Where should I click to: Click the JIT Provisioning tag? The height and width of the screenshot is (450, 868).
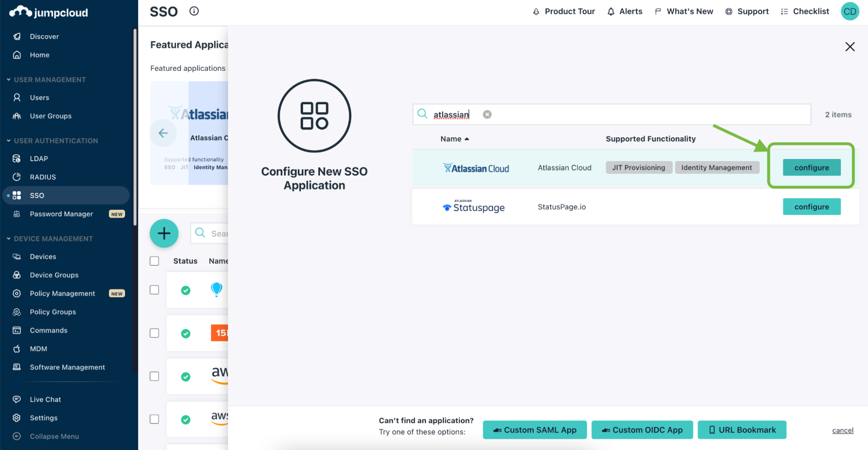click(x=638, y=167)
